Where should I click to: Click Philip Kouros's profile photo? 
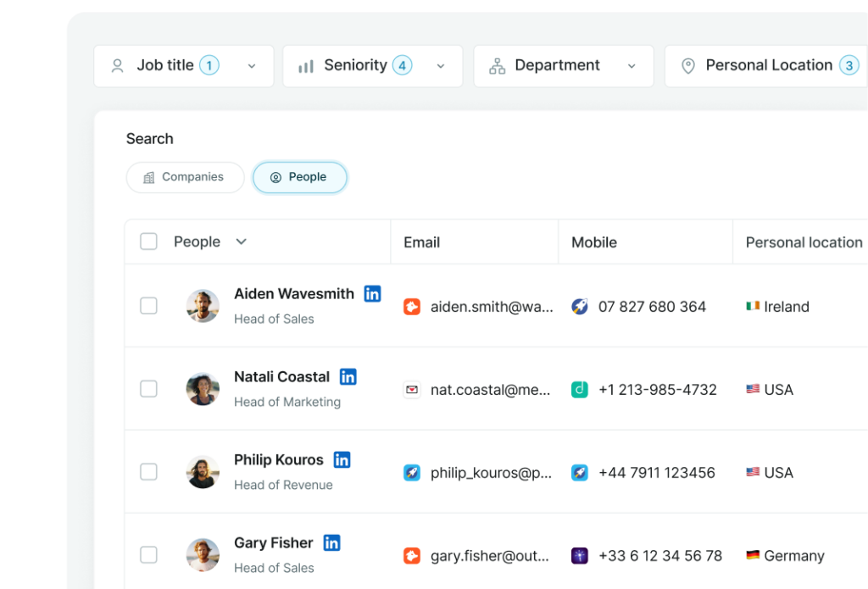pos(203,472)
